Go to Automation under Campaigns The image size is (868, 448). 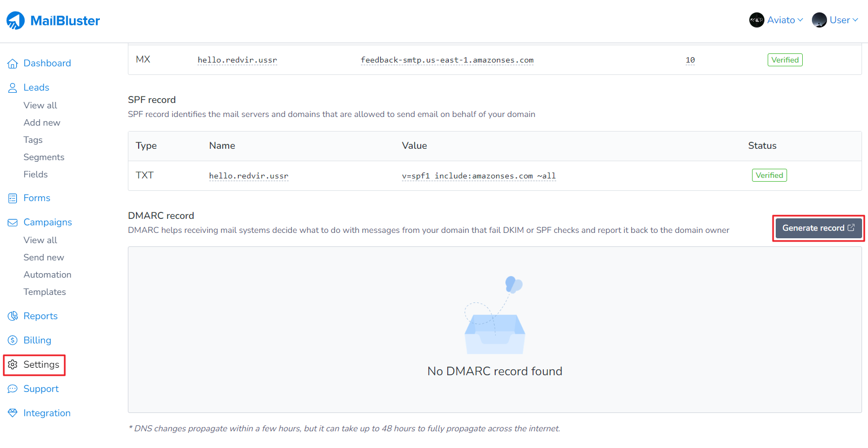click(x=47, y=274)
